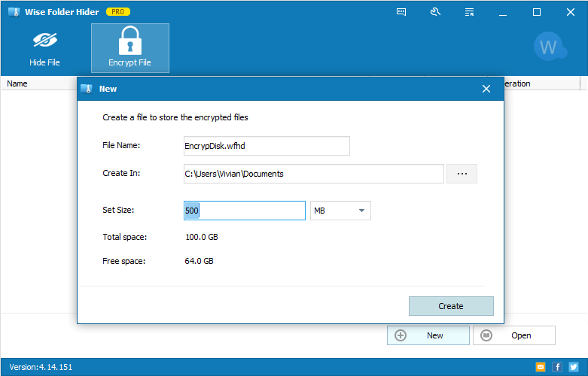
Task: Open the MB size unit dropdown
Action: click(x=340, y=211)
